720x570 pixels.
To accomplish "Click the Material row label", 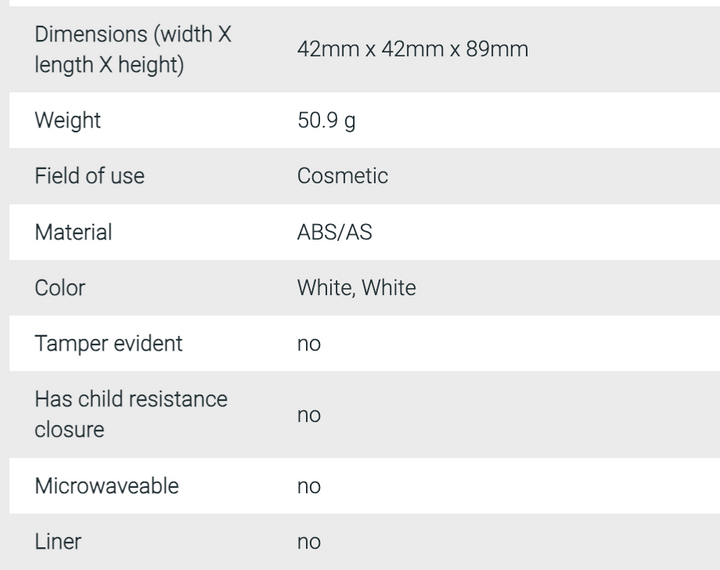I will (x=73, y=232).
